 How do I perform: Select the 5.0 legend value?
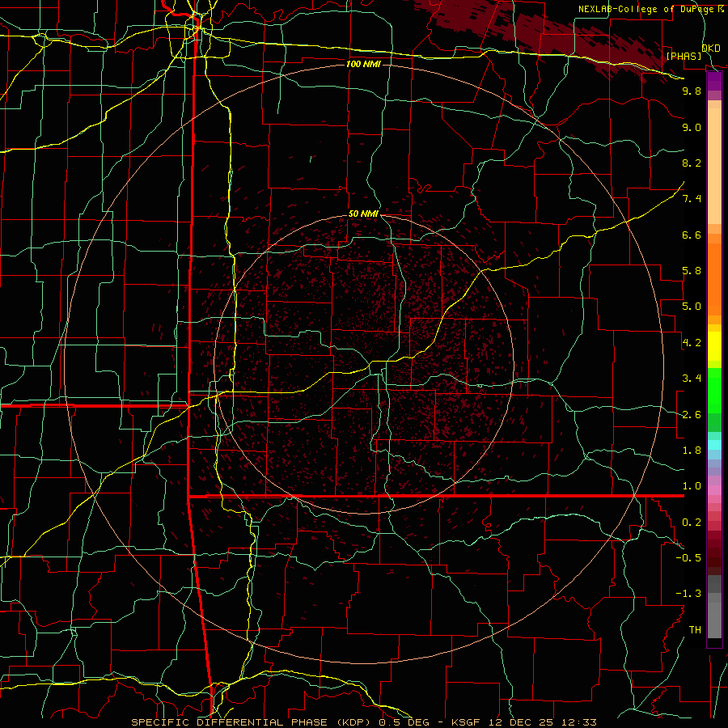(x=692, y=307)
